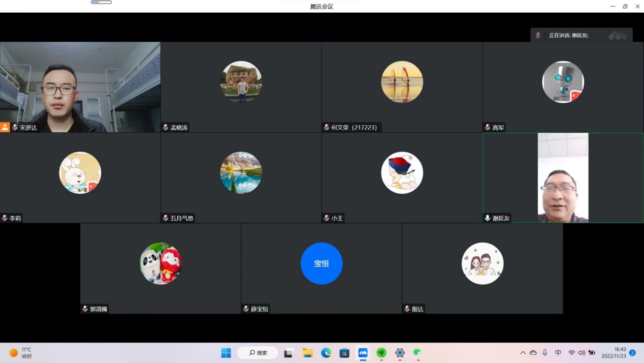Image resolution: width=644 pixels, height=363 pixels.
Task: Click 薛宝恒's blue avatar circle
Action: [x=321, y=263]
